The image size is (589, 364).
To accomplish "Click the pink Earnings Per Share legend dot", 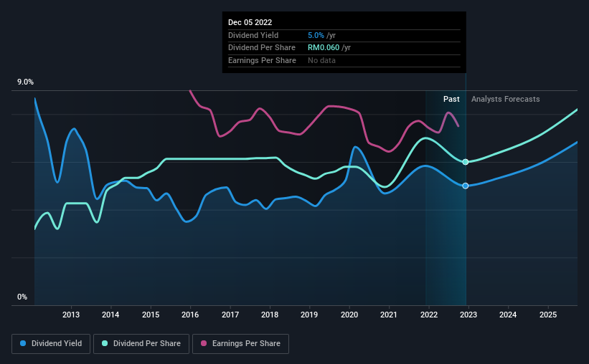I will (x=203, y=344).
